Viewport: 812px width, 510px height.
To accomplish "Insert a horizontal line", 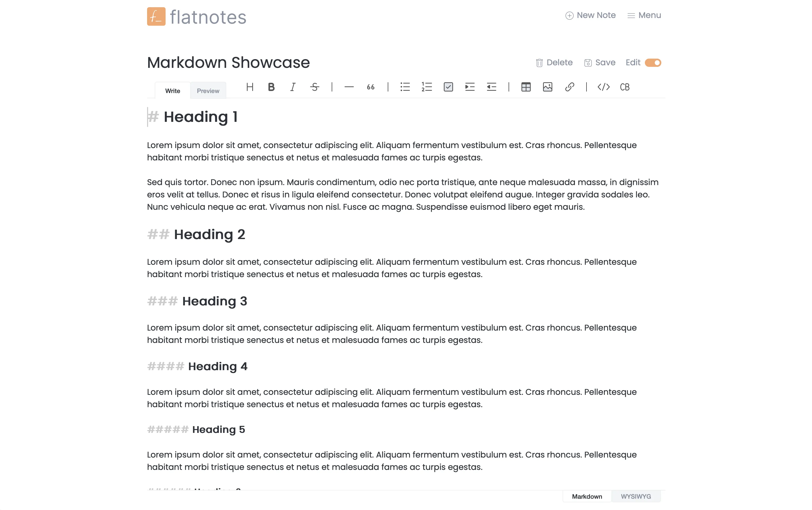I will pos(349,87).
